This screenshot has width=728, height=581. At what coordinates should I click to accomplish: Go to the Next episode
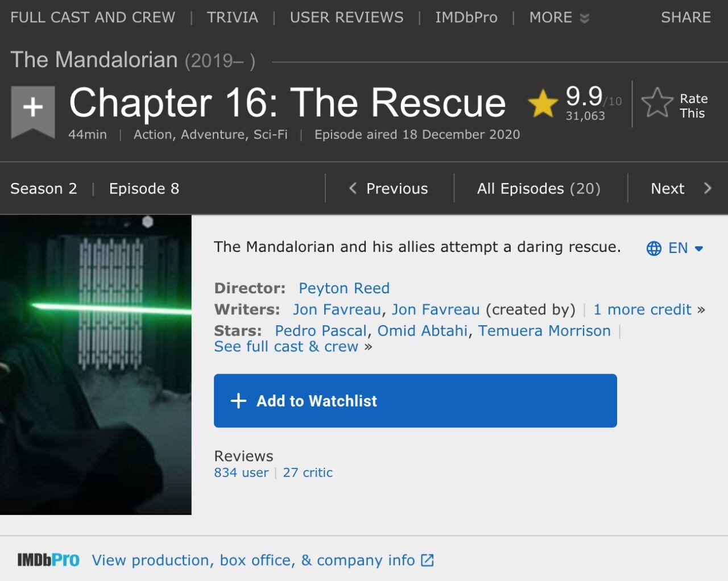tap(680, 189)
